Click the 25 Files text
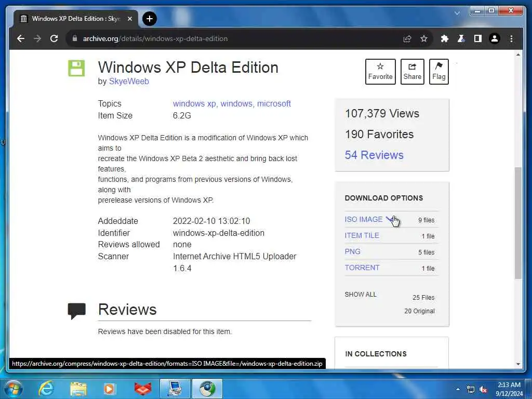The image size is (532, 399). (423, 298)
